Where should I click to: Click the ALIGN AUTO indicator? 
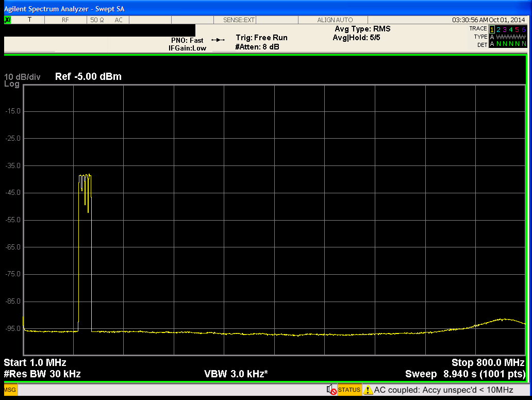335,20
